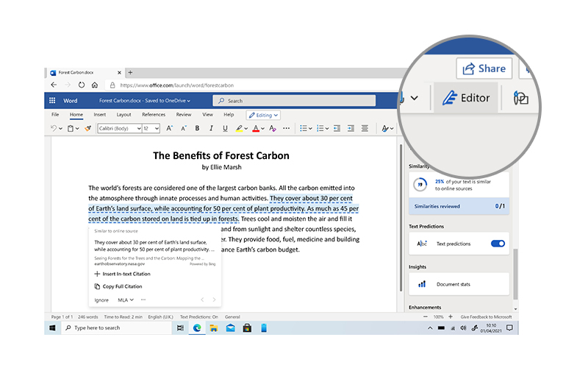The image size is (588, 368).
Task: Toggle italic formatting
Action: pyautogui.click(x=211, y=128)
